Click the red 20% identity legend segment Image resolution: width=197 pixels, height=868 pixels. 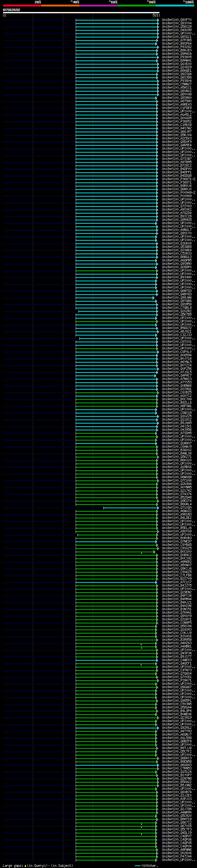(22, 6)
